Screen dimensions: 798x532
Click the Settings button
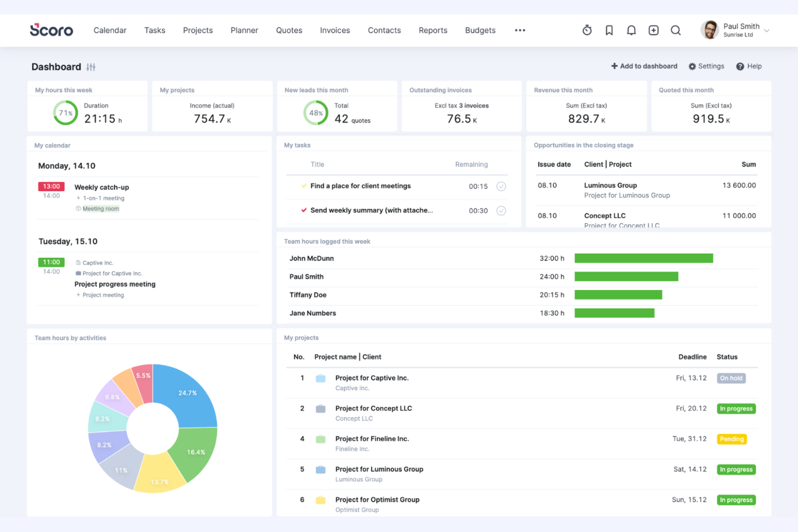[x=706, y=66]
